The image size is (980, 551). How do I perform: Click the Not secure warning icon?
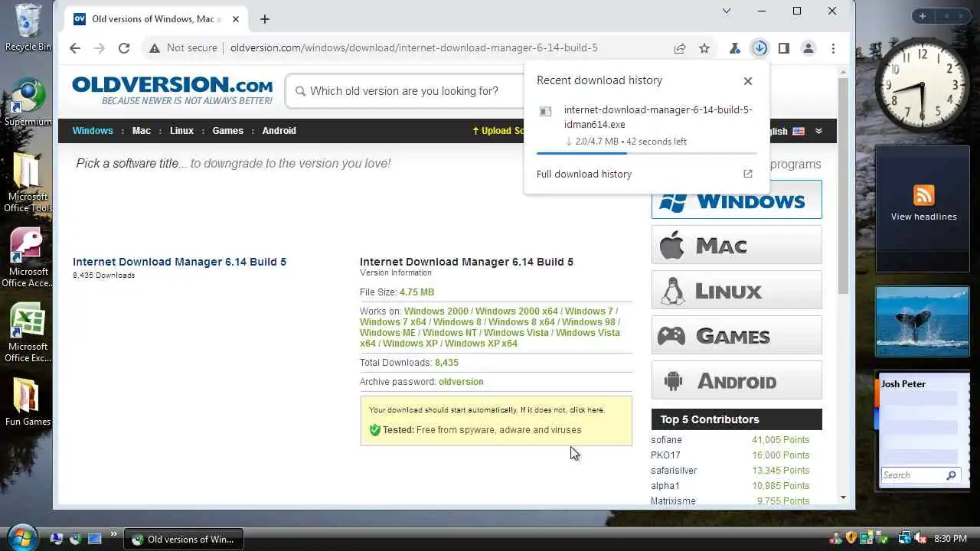click(x=155, y=48)
